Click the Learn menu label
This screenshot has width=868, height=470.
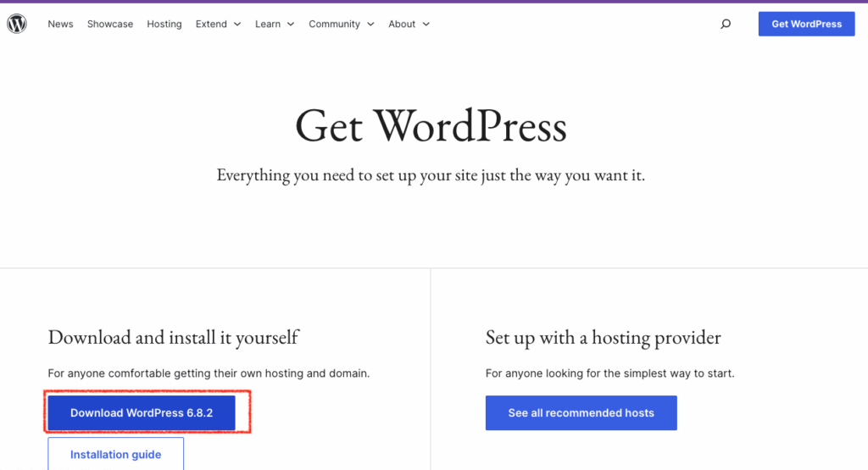click(268, 24)
